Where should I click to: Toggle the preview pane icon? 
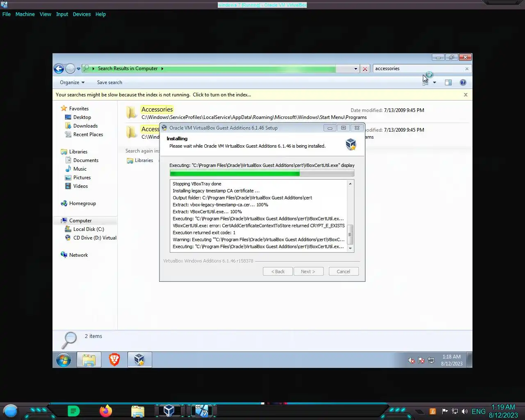(448, 82)
